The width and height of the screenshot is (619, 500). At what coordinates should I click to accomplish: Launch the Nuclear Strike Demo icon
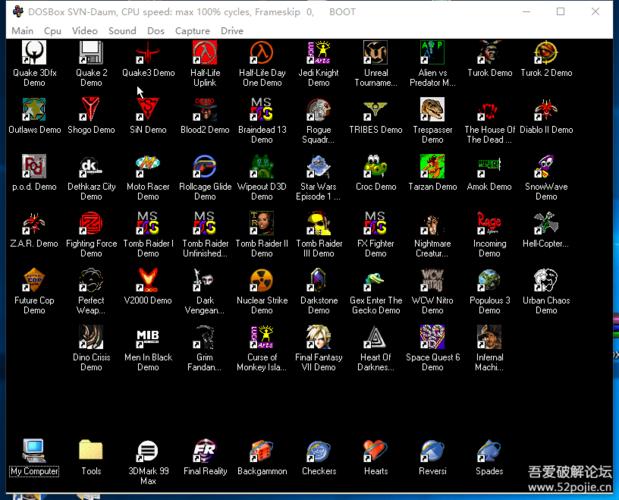261,280
